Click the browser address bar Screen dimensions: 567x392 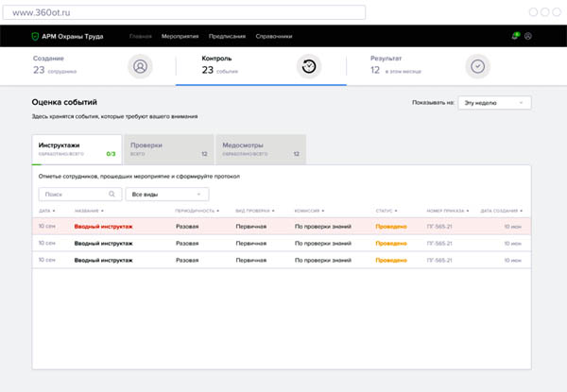coord(184,12)
